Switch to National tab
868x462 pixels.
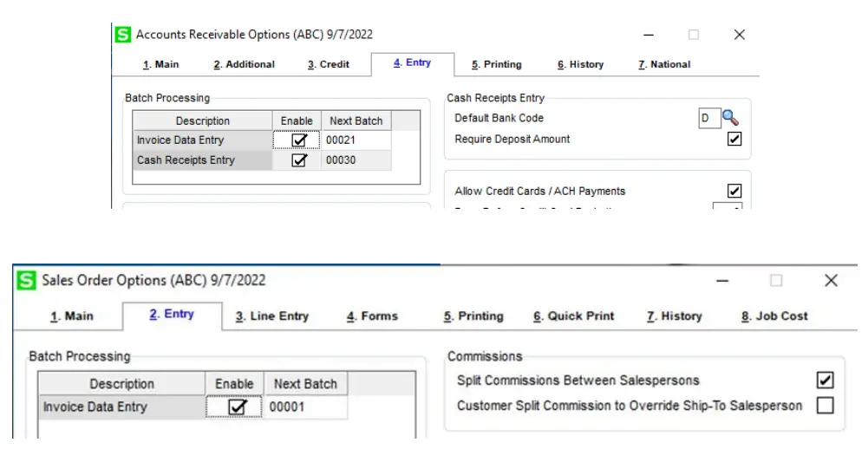pos(664,64)
